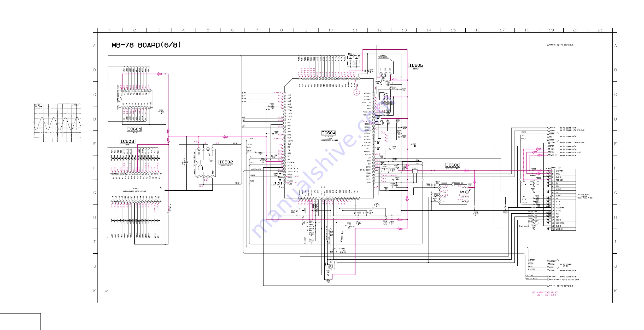The image size is (644, 330).
Task: Click the RESET IN pin label on IC604
Action: pyautogui.click(x=366, y=103)
